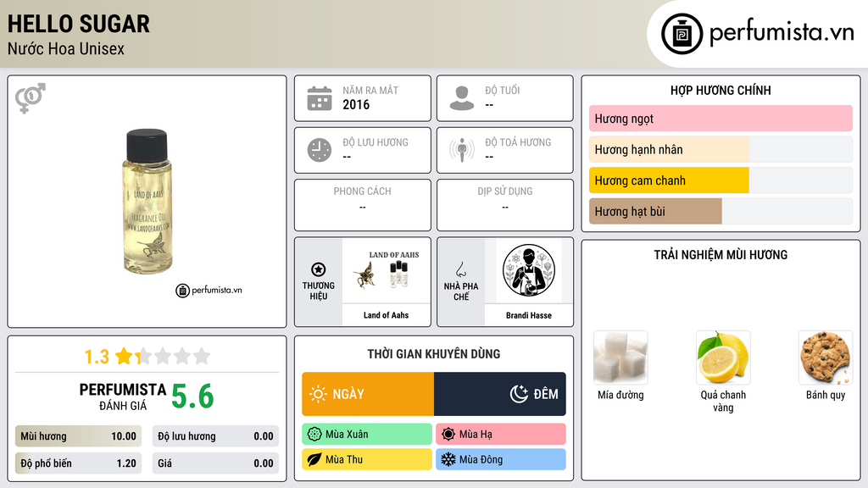Click the nose icon above Nhà pha chế
868x488 pixels.
pyautogui.click(x=460, y=269)
